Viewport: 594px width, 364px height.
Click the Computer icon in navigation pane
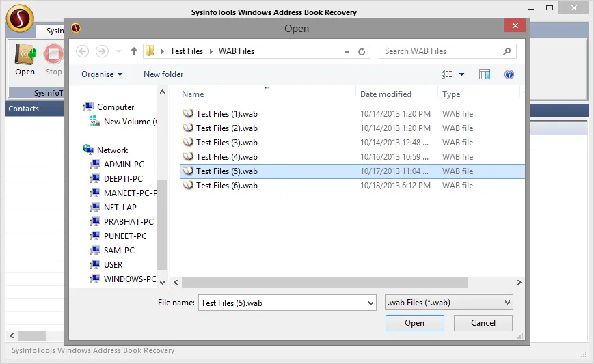(88, 107)
